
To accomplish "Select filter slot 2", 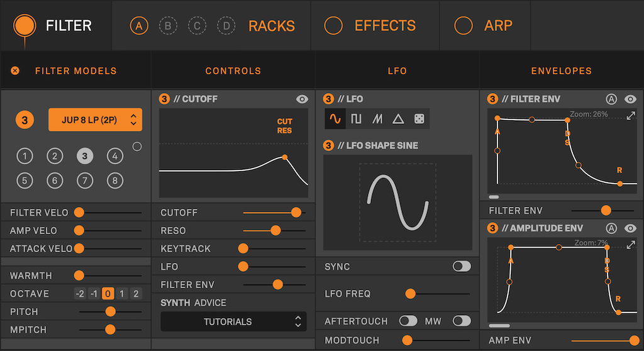I will click(55, 156).
